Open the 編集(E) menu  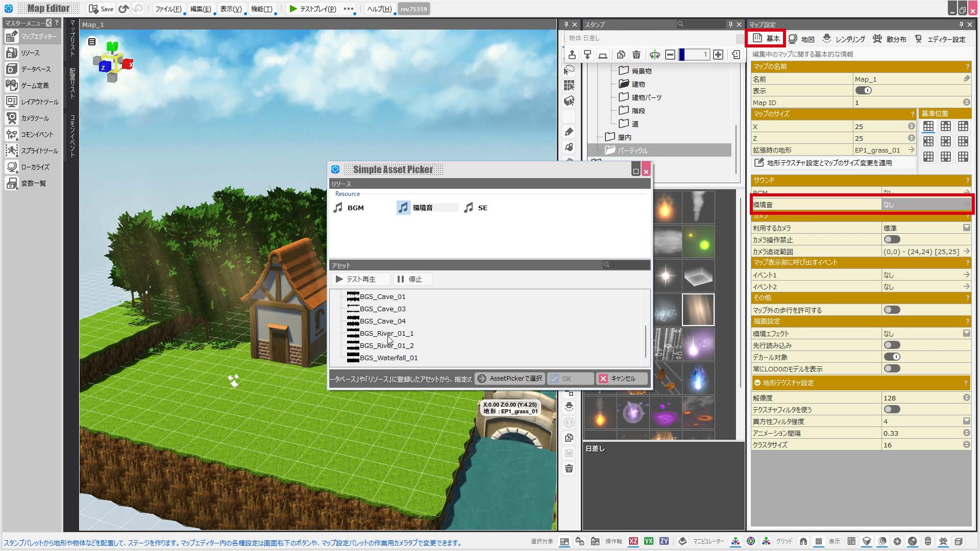pyautogui.click(x=200, y=9)
